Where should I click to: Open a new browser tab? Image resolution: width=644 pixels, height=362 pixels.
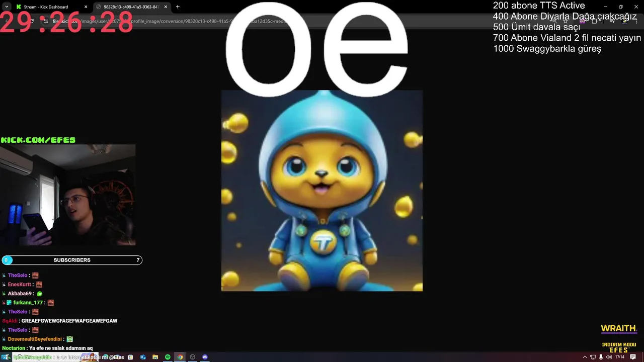click(178, 7)
